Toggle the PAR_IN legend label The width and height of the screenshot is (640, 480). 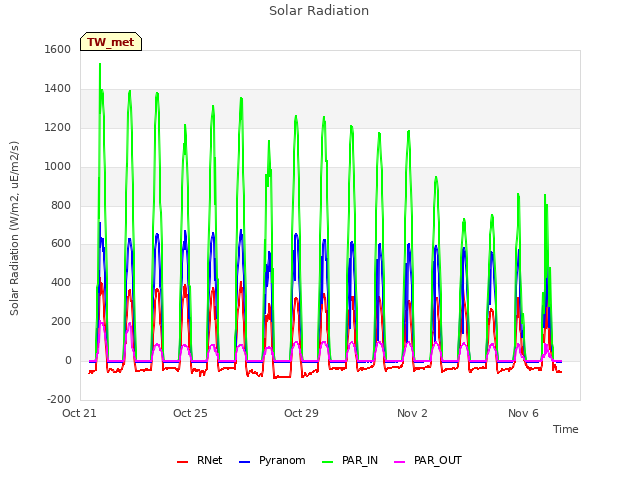click(360, 460)
